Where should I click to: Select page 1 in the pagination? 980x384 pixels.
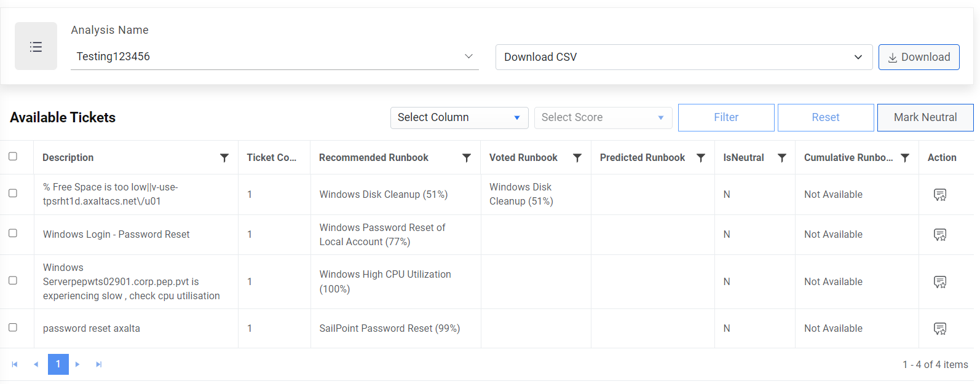[x=58, y=364]
